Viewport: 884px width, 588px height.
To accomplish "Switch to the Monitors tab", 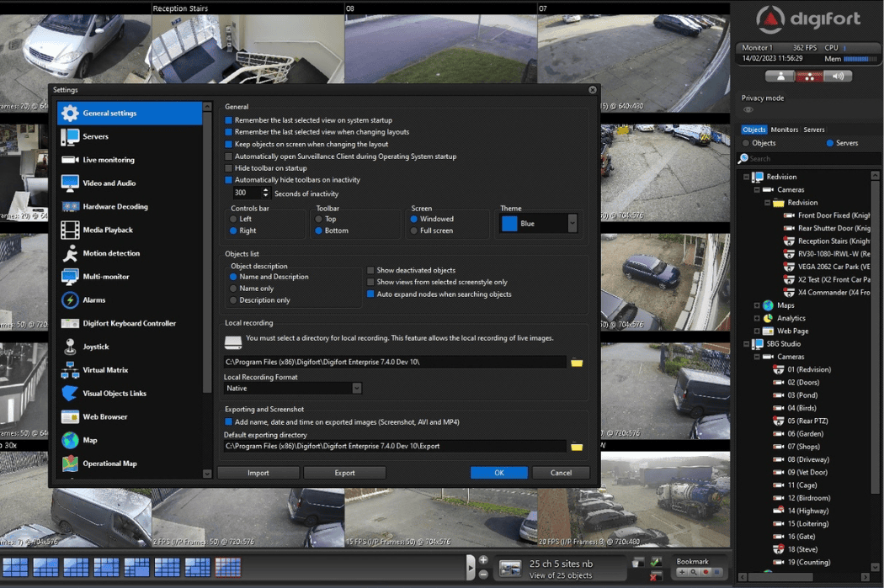I will [x=784, y=130].
